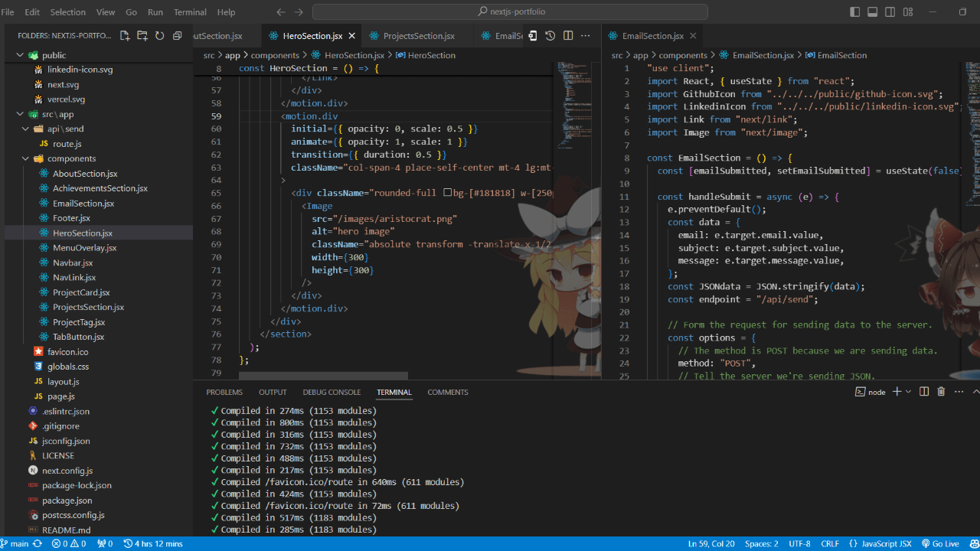Screen dimensions: 980x551
Task: Open changes for HeroSection editor
Action: (x=532, y=36)
